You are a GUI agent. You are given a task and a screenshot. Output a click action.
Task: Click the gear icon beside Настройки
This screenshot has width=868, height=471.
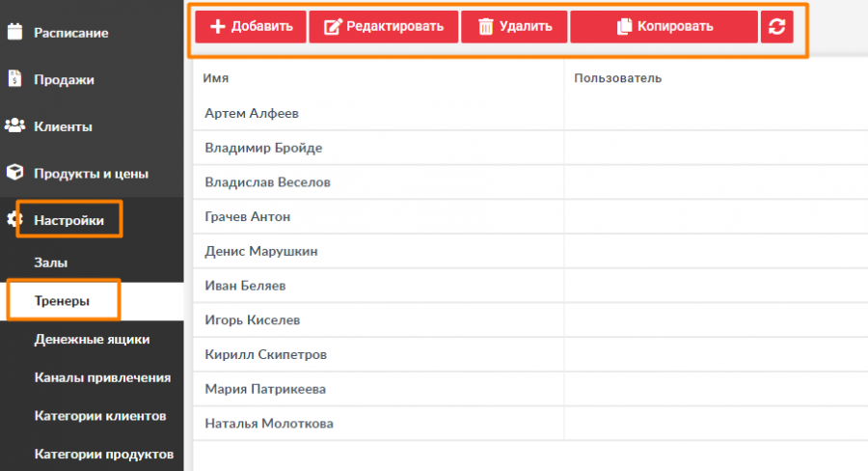pyautogui.click(x=14, y=220)
